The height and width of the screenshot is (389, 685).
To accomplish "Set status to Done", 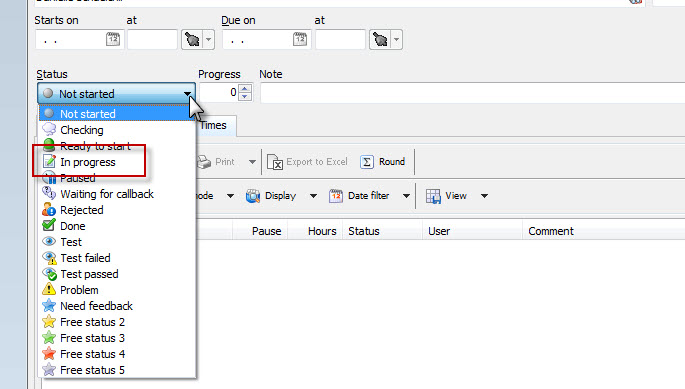I will pos(117,226).
